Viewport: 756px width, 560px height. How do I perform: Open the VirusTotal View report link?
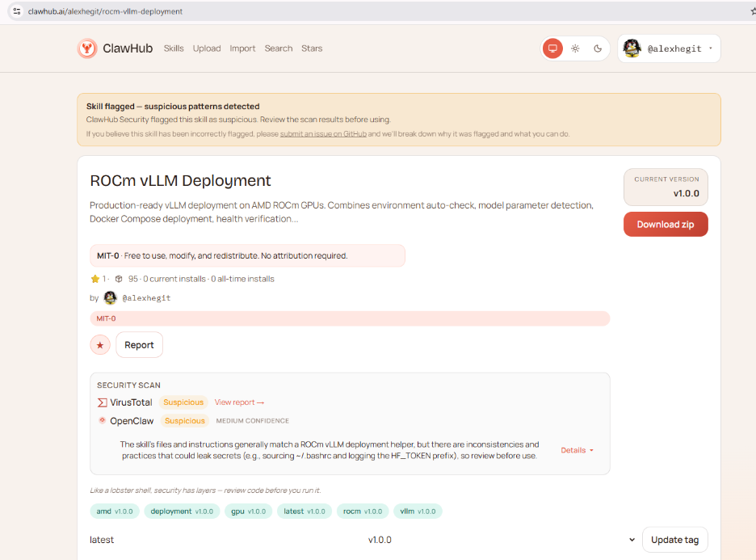point(239,402)
